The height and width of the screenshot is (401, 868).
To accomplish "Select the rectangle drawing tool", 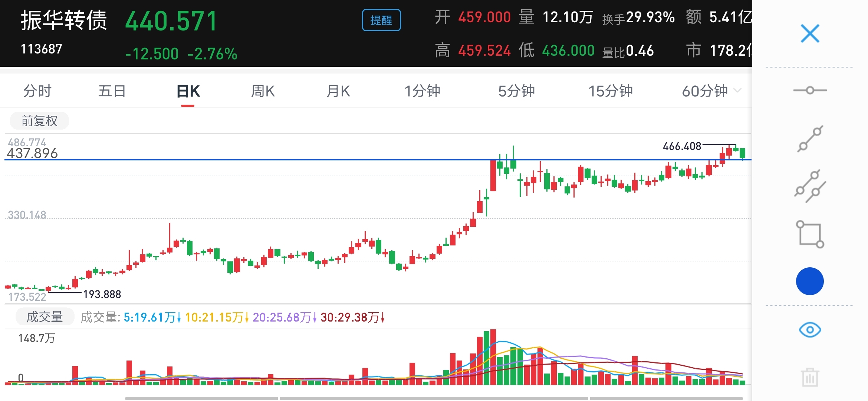I will click(x=810, y=234).
